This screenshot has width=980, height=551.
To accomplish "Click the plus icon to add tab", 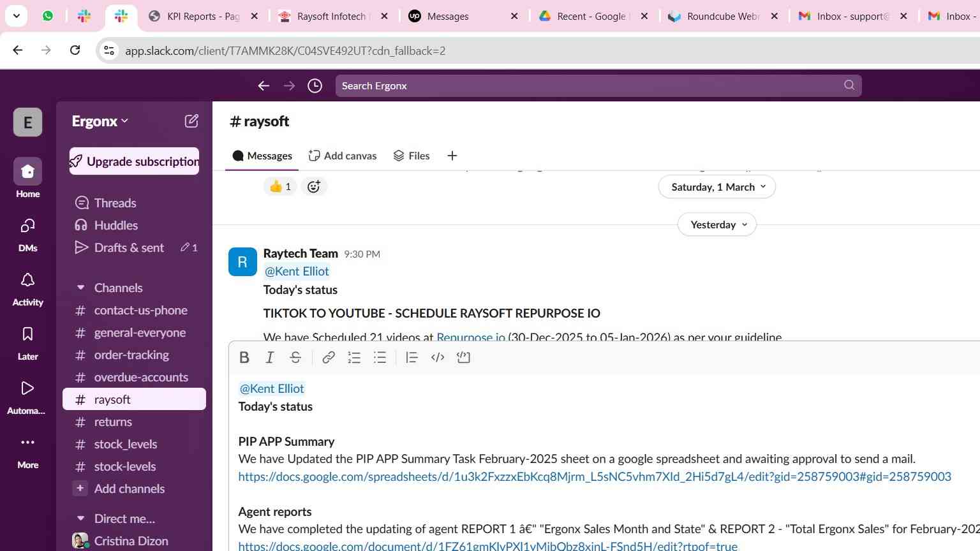I will click(x=452, y=156).
